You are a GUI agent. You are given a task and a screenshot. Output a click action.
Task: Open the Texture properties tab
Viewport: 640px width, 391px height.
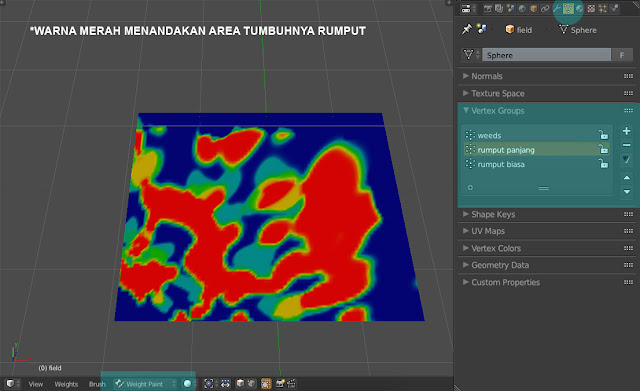tap(591, 8)
